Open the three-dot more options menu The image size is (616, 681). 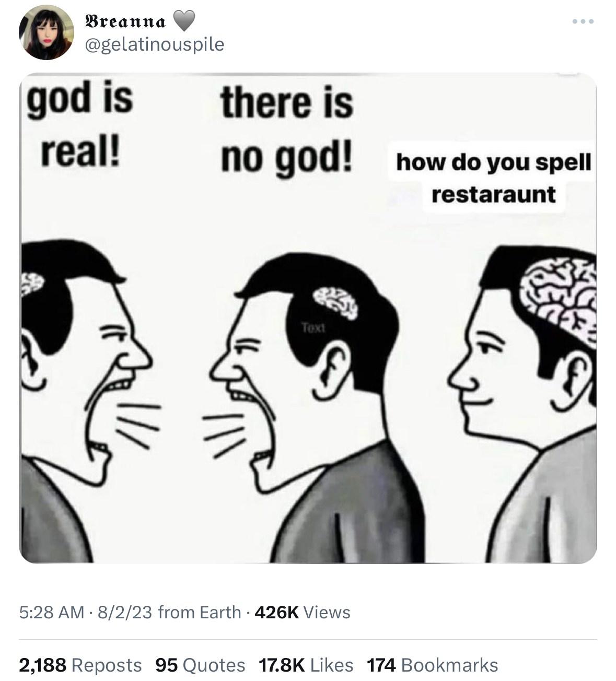click(583, 22)
